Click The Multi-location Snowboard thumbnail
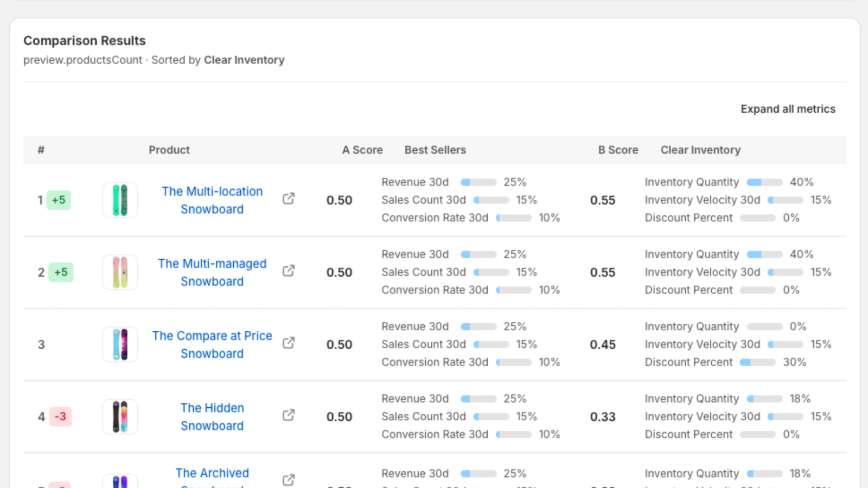Image resolution: width=868 pixels, height=488 pixels. pos(120,200)
